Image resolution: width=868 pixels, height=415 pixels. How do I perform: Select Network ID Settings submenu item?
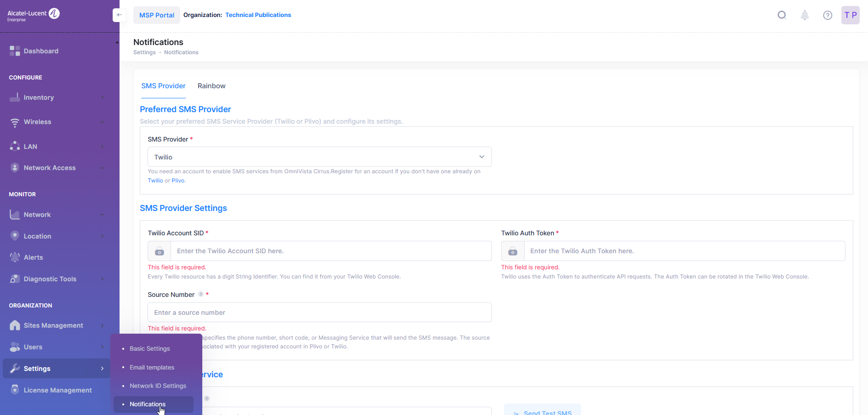[158, 386]
